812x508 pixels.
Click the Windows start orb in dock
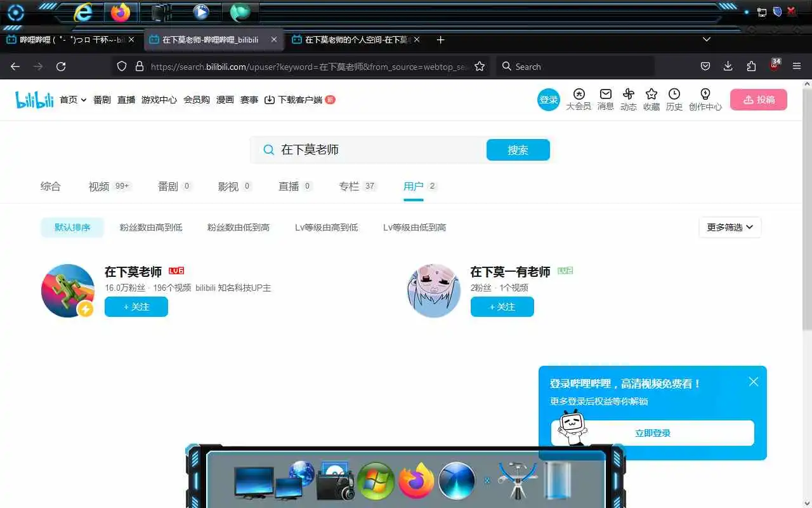tap(376, 481)
